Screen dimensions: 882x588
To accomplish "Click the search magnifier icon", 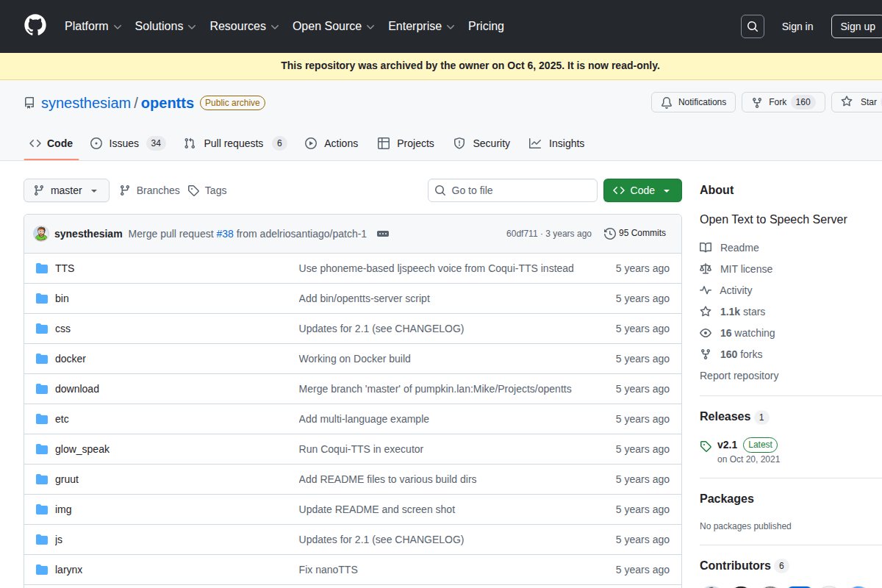I will tap(753, 26).
